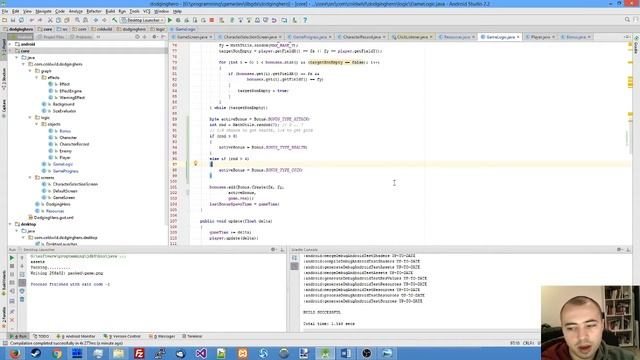Switch to Player.java editor tab
Screen dimensions: 640x360
[540, 37]
